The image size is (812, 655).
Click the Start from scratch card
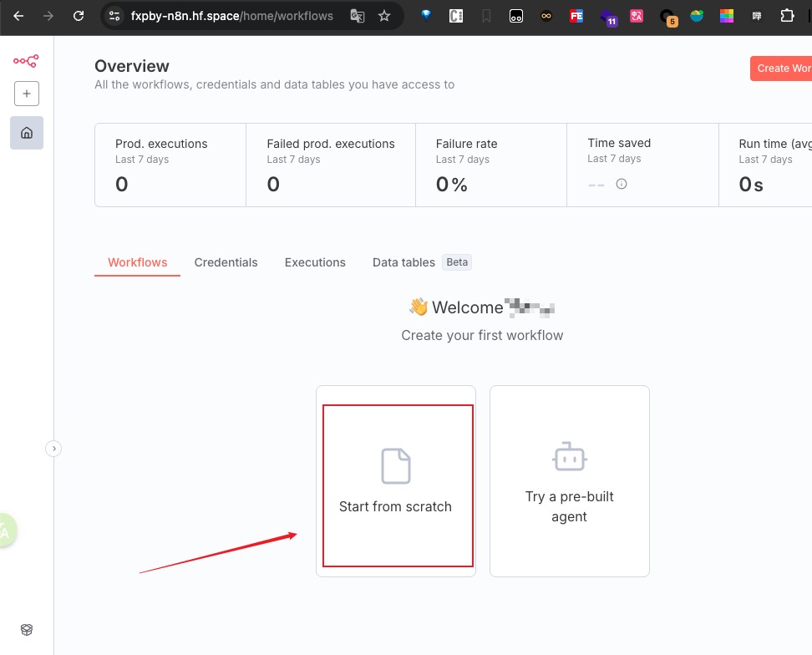point(396,481)
